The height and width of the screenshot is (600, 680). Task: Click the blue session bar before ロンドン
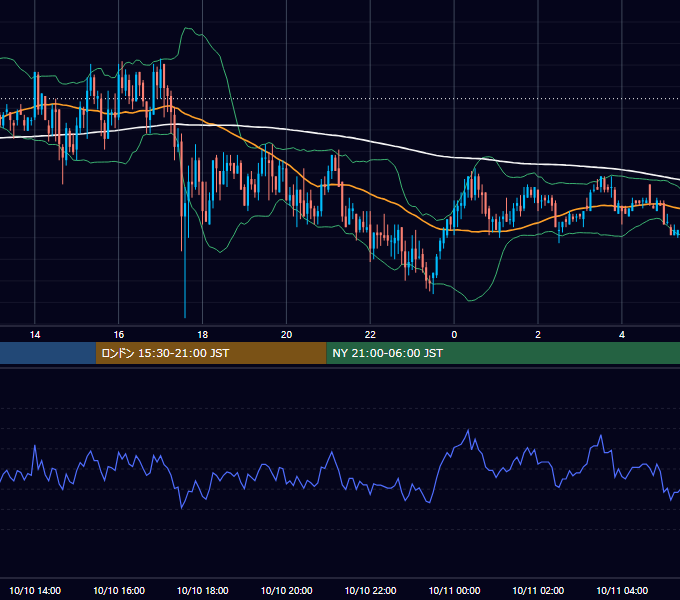coord(48,353)
